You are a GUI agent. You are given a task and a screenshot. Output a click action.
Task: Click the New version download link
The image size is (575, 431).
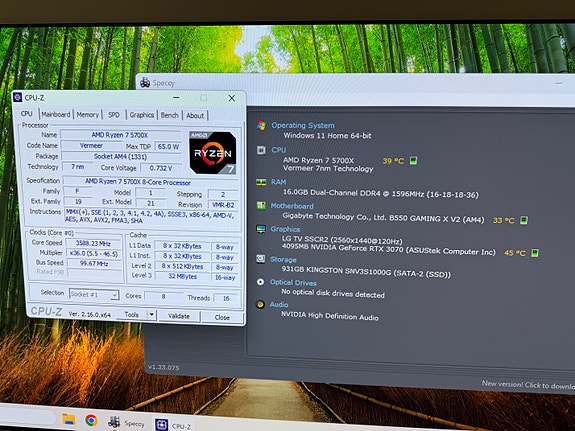[x=528, y=385]
